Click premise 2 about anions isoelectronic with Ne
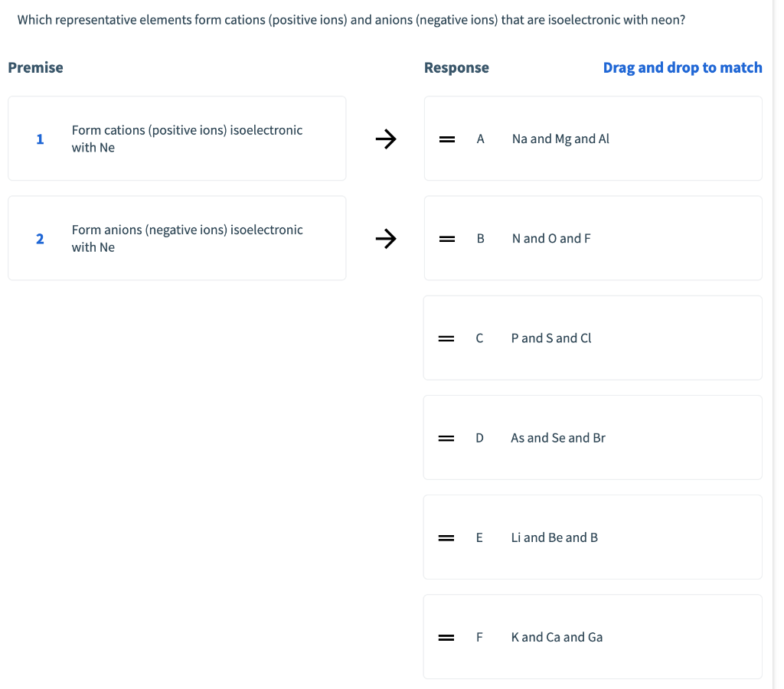Image resolution: width=784 pixels, height=689 pixels. pyautogui.click(x=187, y=238)
